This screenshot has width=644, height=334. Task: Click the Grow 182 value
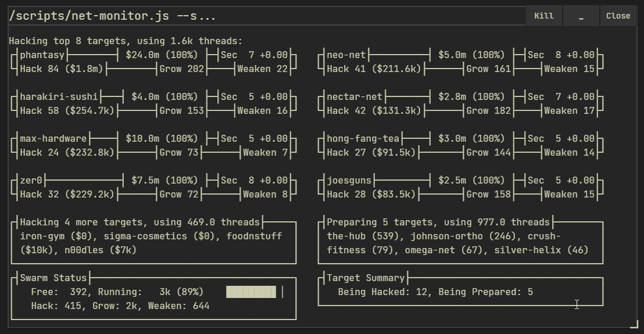[x=488, y=111]
